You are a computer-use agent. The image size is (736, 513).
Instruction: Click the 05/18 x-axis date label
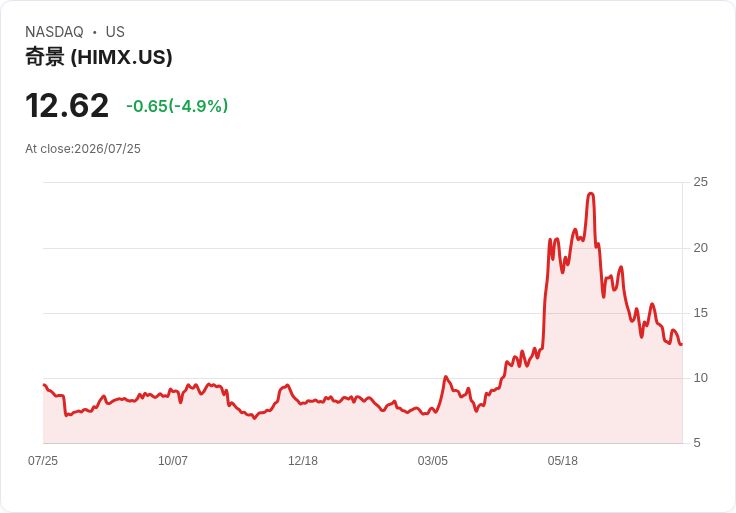click(562, 461)
